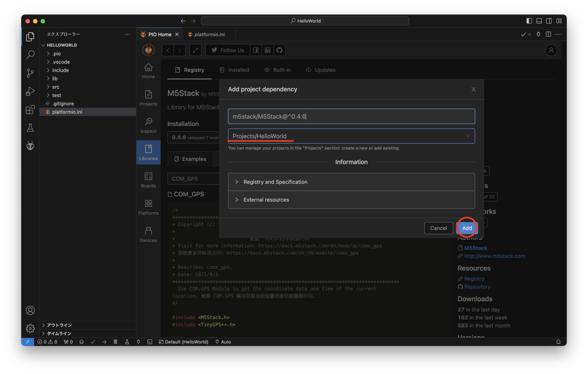The width and height of the screenshot is (588, 374).
Task: Open the Boards section in PIO sidebar
Action: pos(148,180)
